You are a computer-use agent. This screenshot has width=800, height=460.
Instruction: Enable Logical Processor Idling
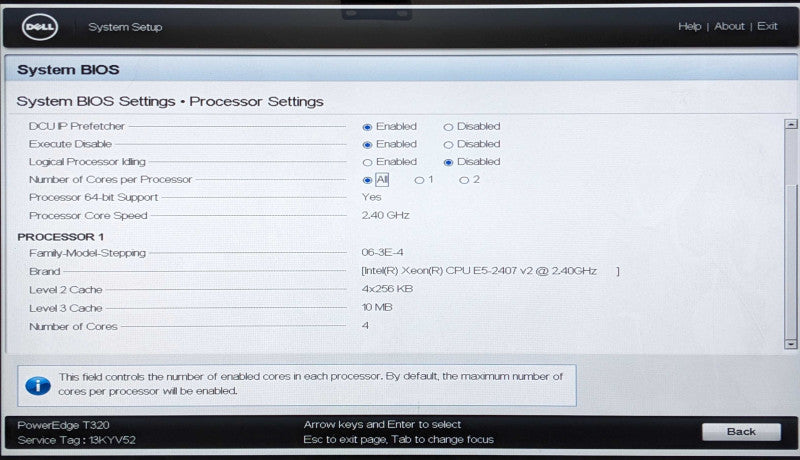click(x=367, y=162)
